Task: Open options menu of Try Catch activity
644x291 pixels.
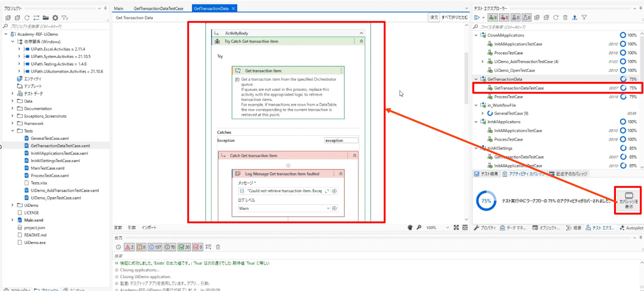Action: click(x=354, y=41)
